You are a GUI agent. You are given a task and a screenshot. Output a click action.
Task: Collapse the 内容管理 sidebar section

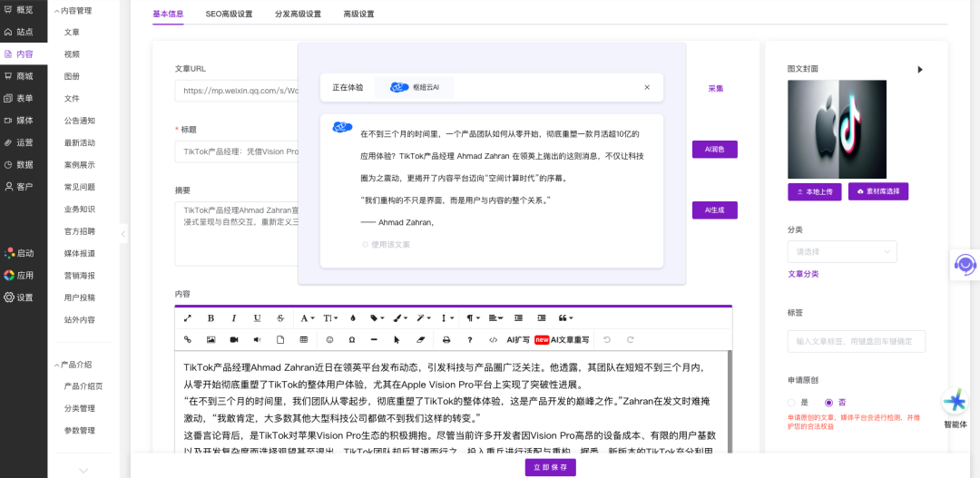pyautogui.click(x=56, y=11)
